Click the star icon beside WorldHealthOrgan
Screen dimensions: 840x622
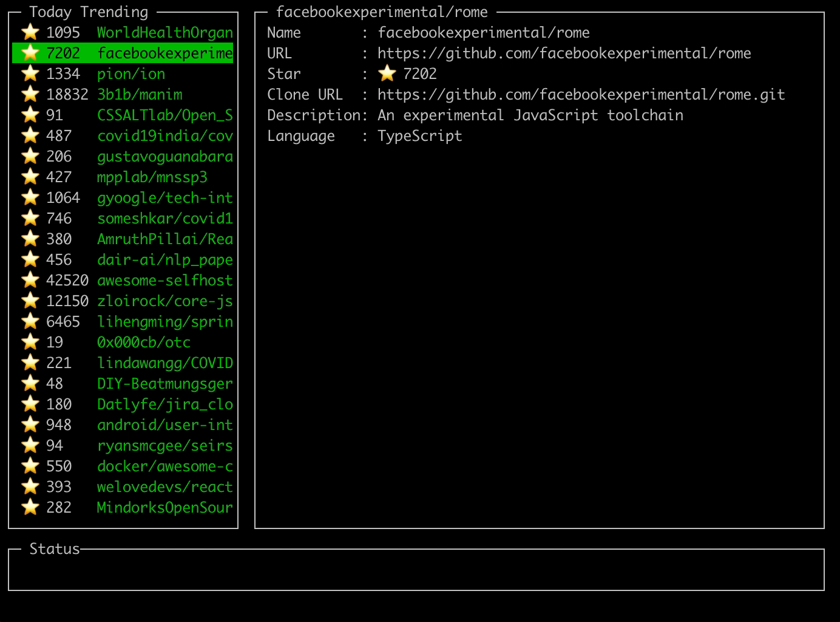(30, 32)
